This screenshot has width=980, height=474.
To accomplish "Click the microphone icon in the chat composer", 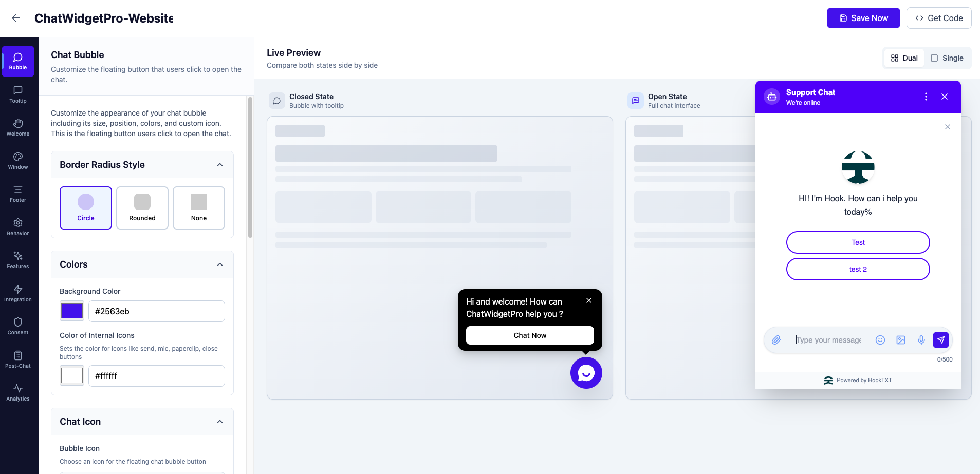I will point(920,339).
